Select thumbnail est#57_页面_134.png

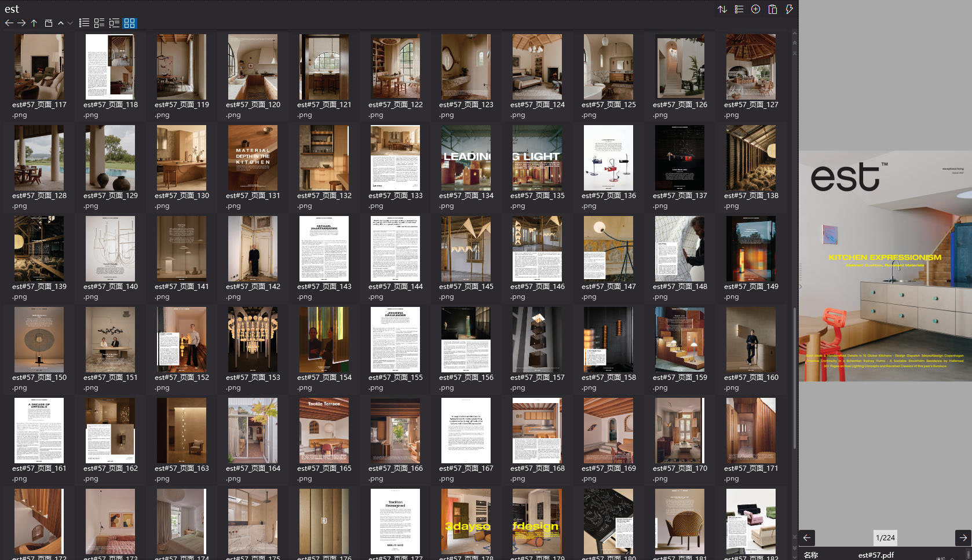(466, 158)
